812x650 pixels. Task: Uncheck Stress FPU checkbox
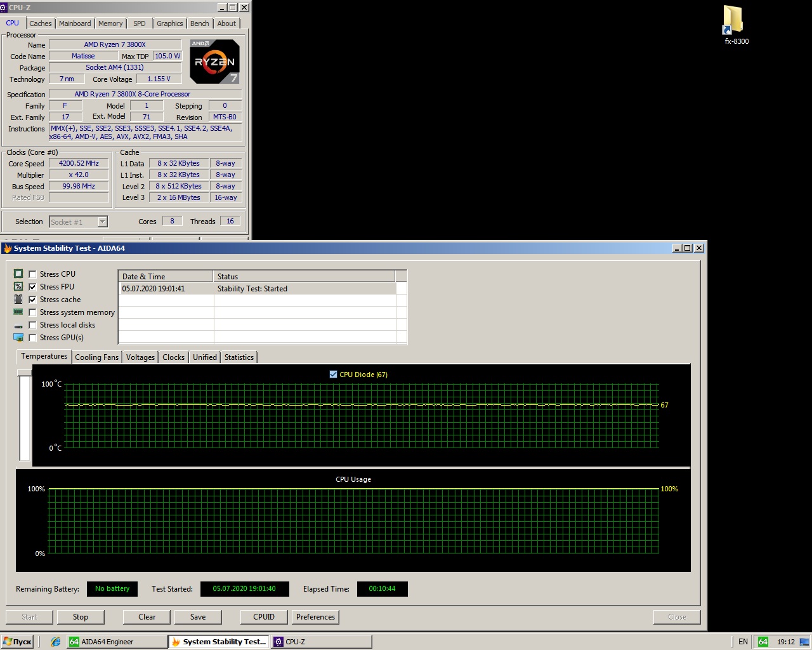[32, 287]
